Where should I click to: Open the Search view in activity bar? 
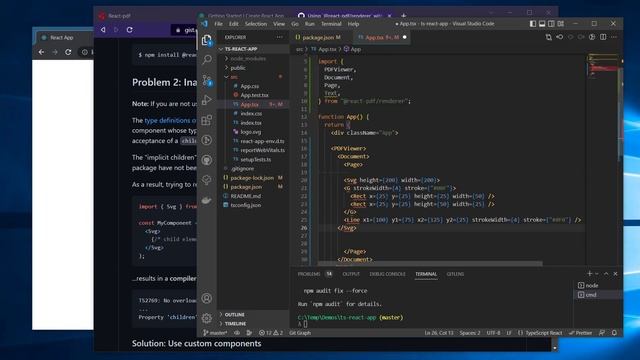click(207, 60)
